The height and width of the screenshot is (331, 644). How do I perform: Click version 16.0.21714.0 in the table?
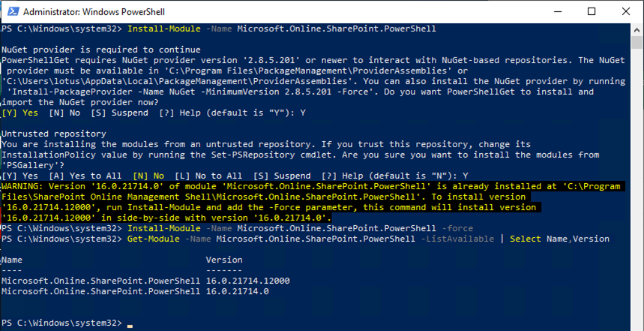coord(238,291)
